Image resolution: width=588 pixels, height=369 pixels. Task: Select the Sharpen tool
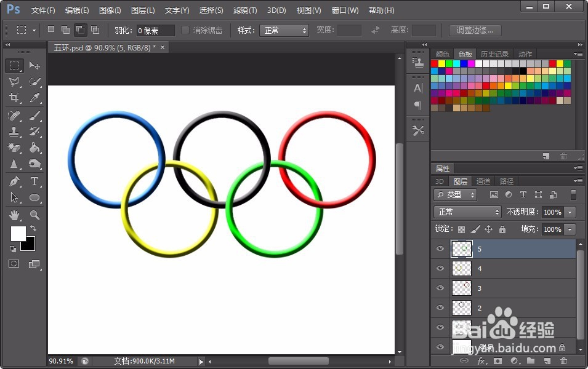pos(14,164)
